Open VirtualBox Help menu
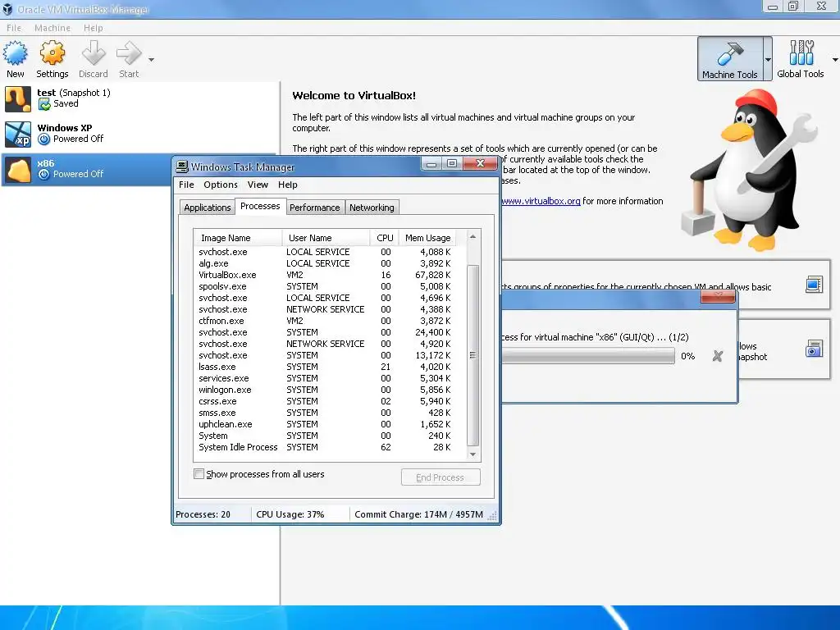The width and height of the screenshot is (840, 630). 94,28
